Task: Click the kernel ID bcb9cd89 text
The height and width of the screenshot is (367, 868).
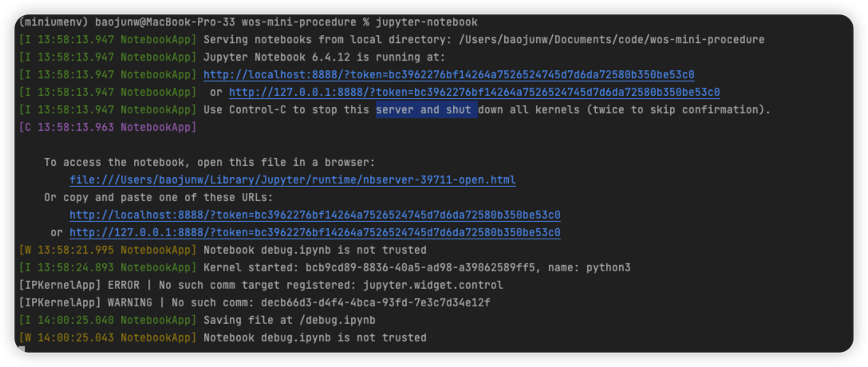Action: (420, 268)
